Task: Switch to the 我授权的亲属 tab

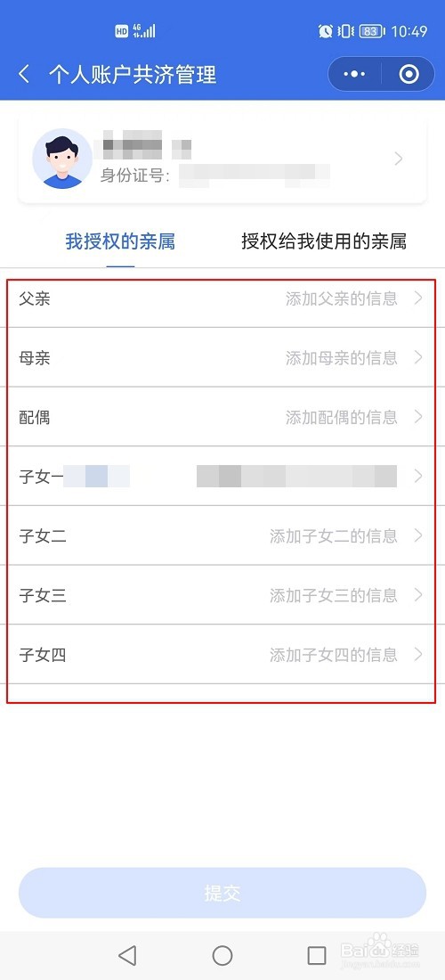Action: [x=120, y=241]
